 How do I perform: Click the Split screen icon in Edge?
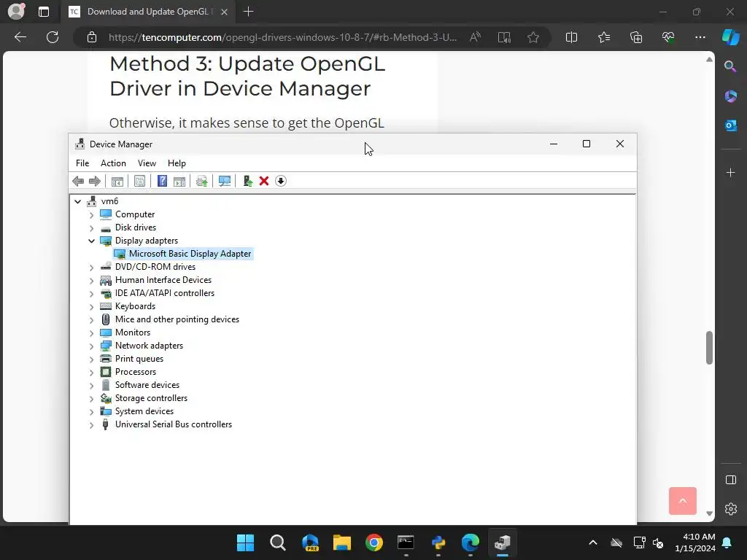pos(571,37)
